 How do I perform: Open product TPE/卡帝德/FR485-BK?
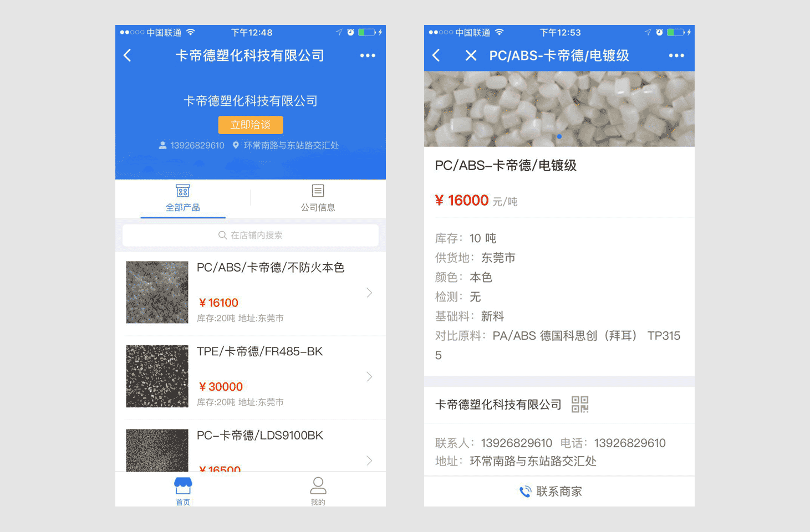[x=259, y=352]
